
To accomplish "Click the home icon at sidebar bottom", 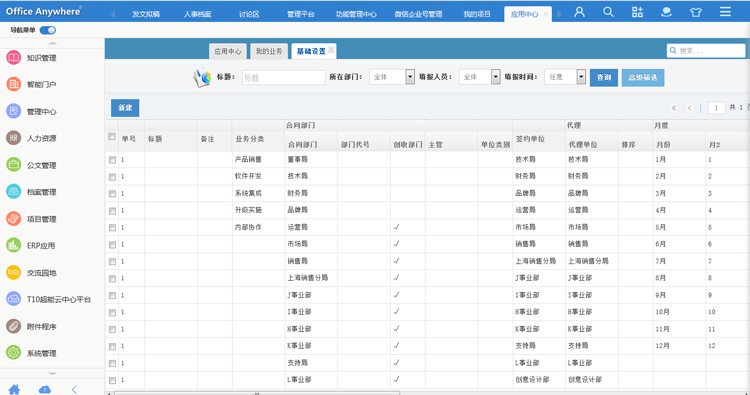I will point(14,389).
